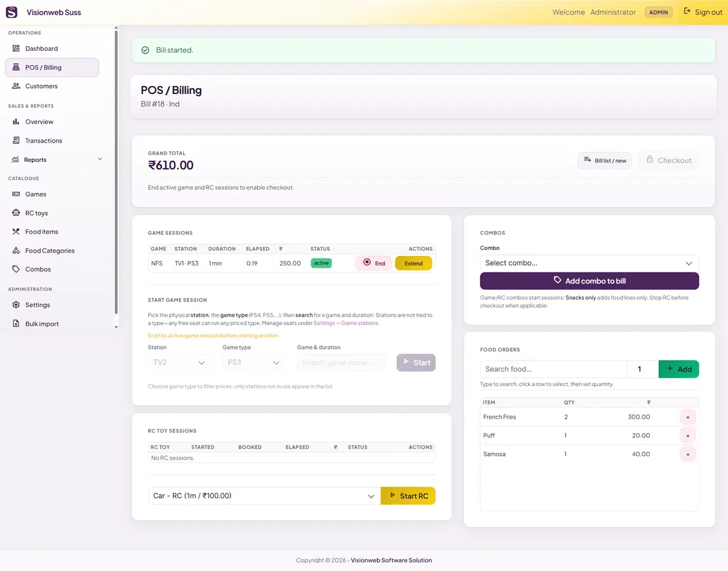Click the Search game name field
Screen dimensions: 728x571
pos(342,363)
